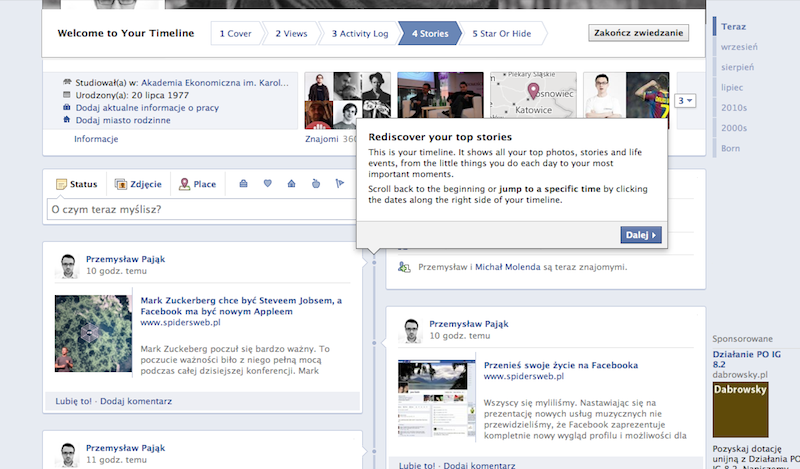Click the calendar icon beside Urodzony(a)
The width and height of the screenshot is (800, 469).
point(67,94)
